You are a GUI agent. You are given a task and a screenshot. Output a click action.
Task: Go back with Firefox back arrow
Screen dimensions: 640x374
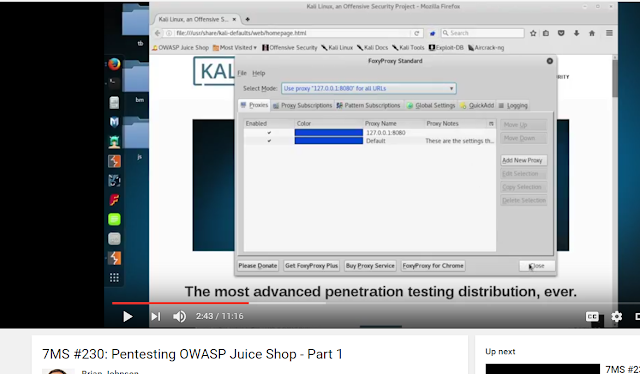(158, 33)
